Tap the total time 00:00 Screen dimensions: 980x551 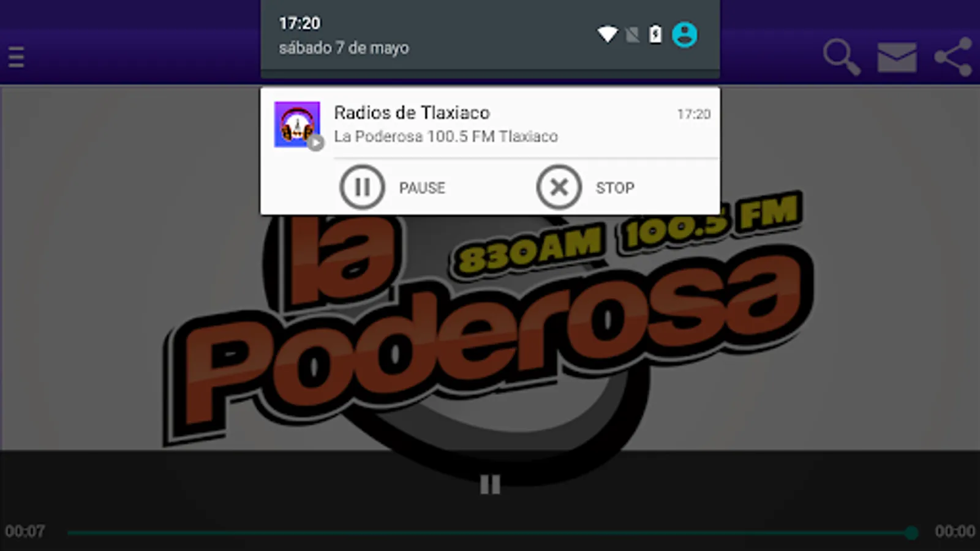(x=955, y=531)
